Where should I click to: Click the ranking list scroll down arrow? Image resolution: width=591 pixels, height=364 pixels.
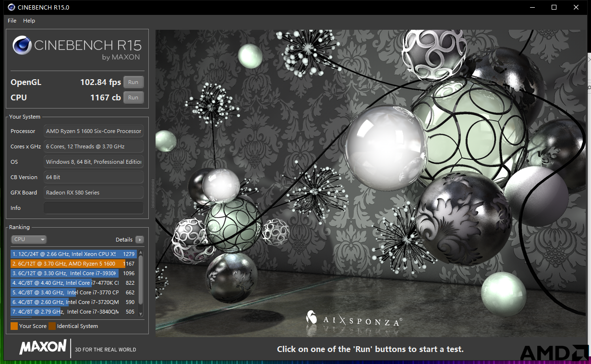pyautogui.click(x=141, y=314)
